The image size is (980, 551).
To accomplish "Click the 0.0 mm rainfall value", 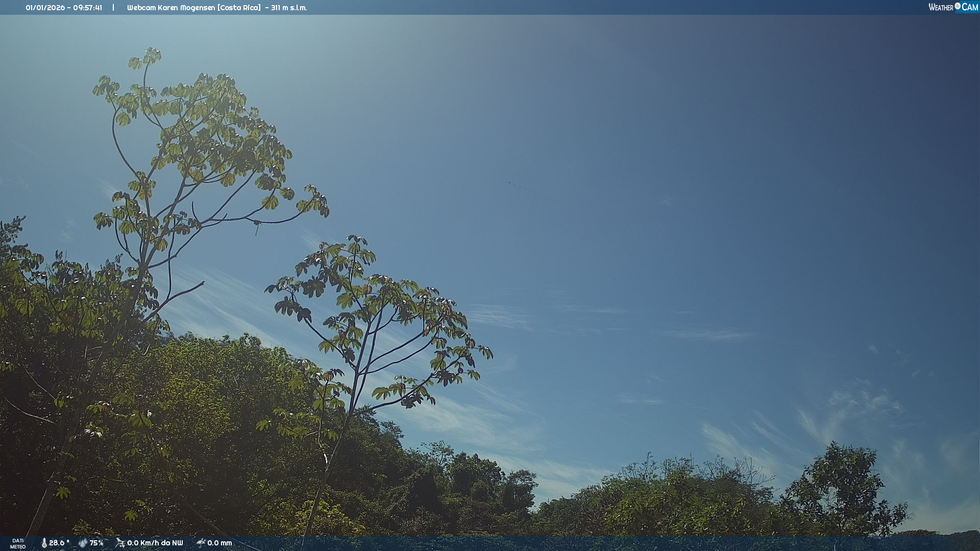I will 219,543.
